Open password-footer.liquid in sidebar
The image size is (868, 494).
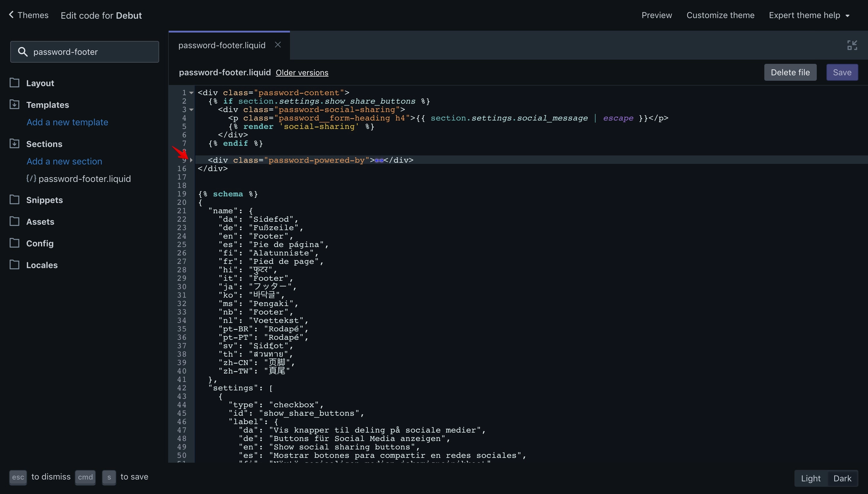point(84,179)
